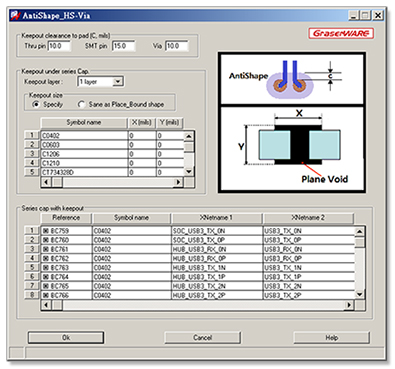Select the Specify keepout size radio button
Viewport: 395px width, 369px height.
click(36, 104)
